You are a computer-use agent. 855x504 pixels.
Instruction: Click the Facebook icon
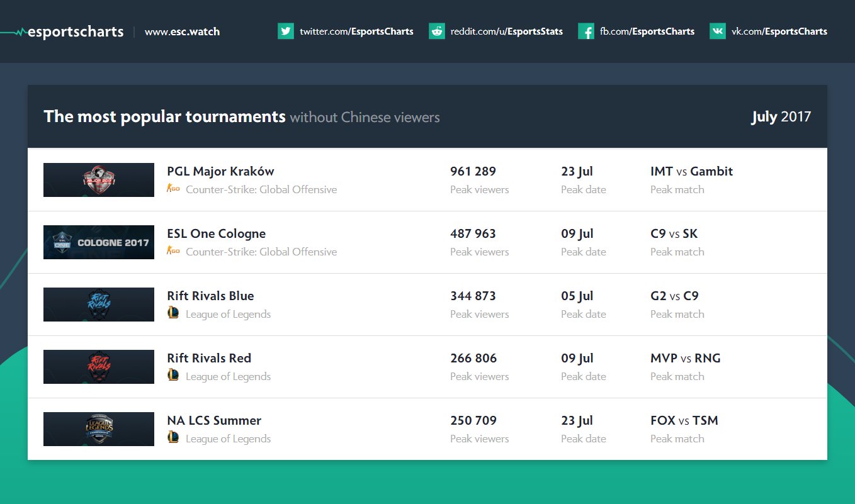tap(586, 31)
